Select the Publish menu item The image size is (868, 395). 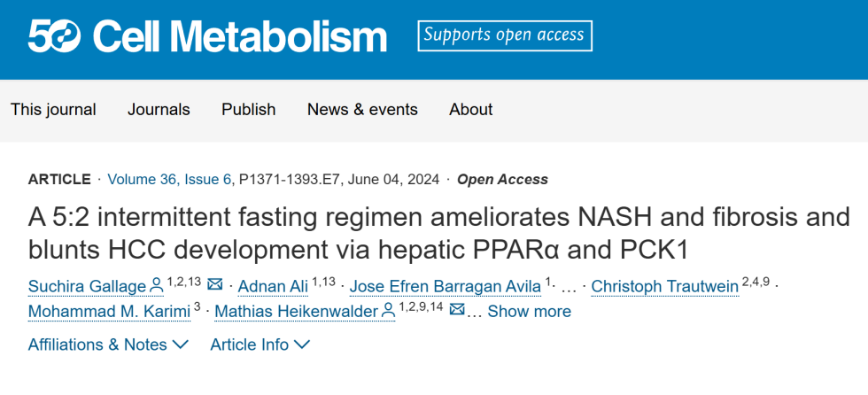pyautogui.click(x=249, y=110)
